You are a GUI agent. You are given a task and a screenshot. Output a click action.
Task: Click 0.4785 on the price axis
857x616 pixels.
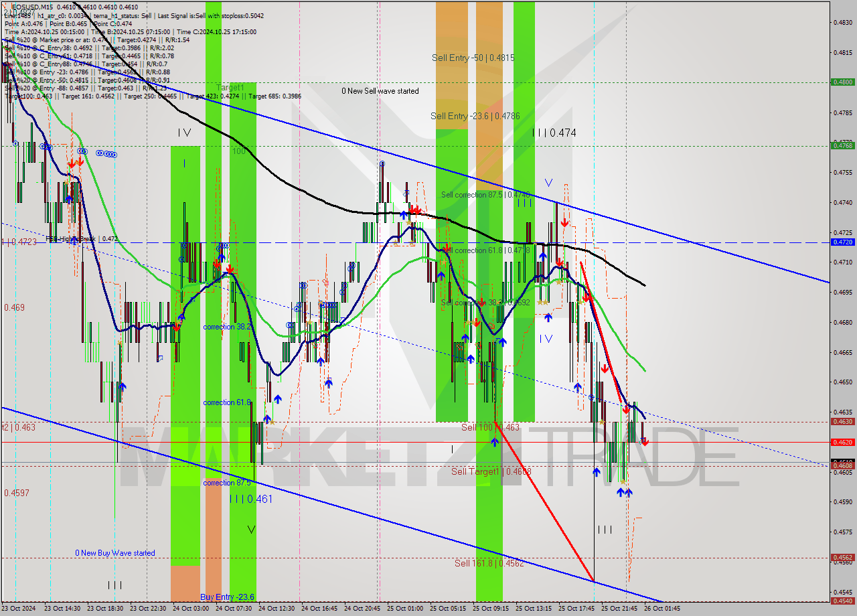click(x=842, y=112)
